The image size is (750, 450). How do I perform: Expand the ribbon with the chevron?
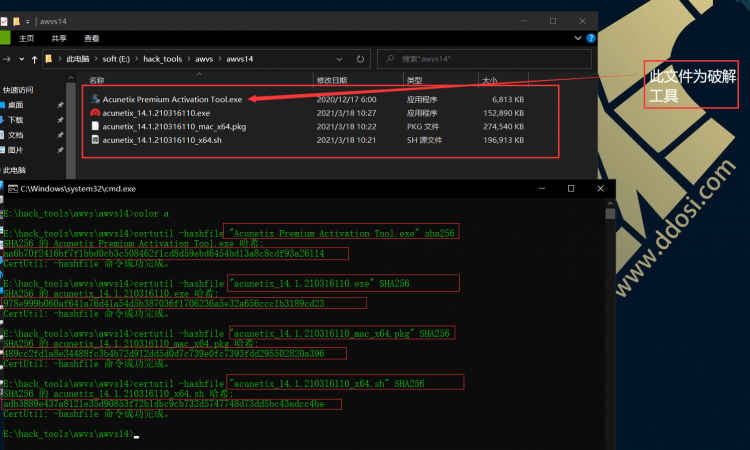coord(578,38)
